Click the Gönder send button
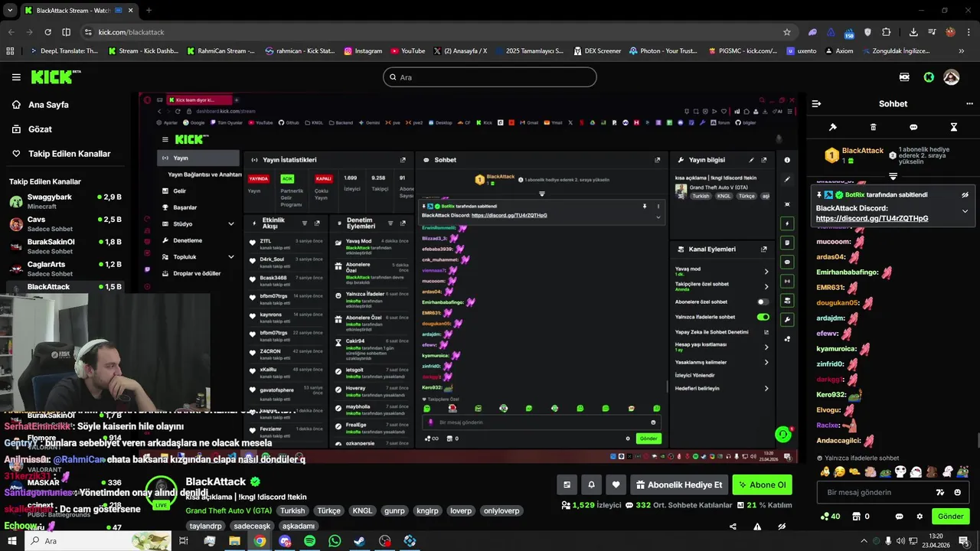Viewport: 980px width, 551px height. 950,517
